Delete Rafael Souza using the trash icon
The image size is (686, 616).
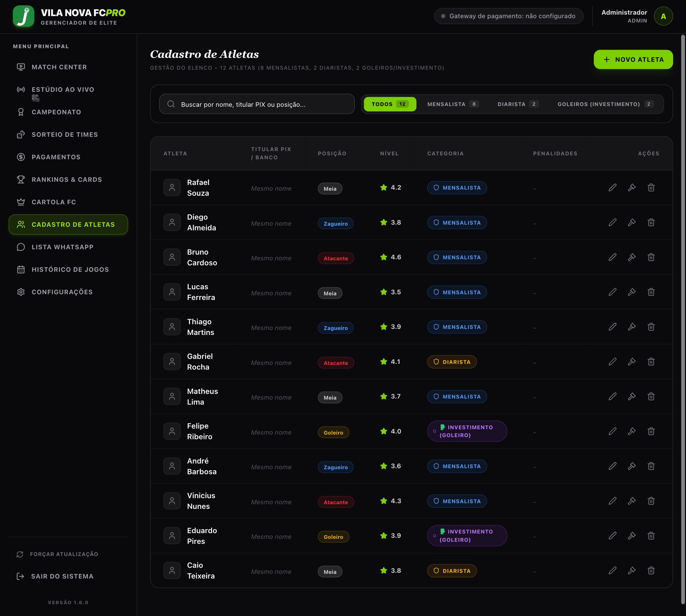[x=651, y=187]
